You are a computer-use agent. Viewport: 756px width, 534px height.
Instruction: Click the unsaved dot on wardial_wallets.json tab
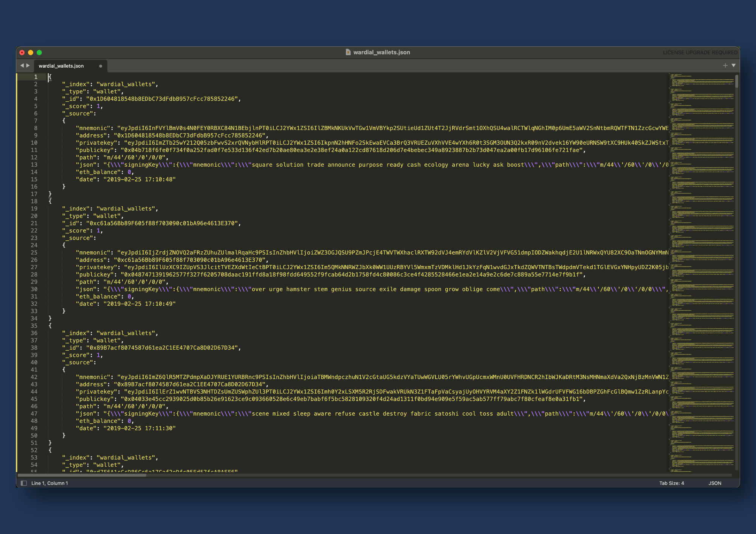click(x=101, y=66)
